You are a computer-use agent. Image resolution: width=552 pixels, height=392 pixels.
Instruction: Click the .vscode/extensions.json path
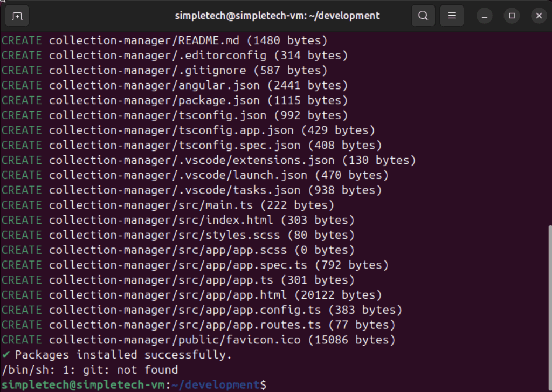pyautogui.click(x=191, y=160)
